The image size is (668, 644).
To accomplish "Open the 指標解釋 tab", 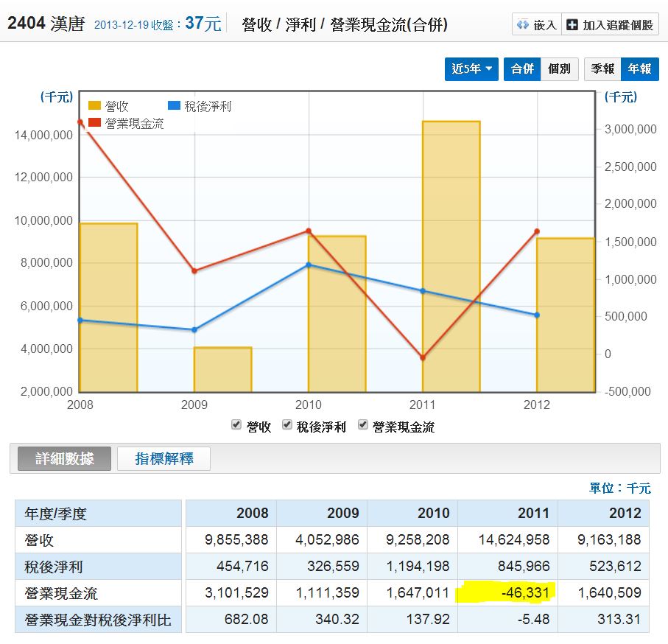I will 164,458.
